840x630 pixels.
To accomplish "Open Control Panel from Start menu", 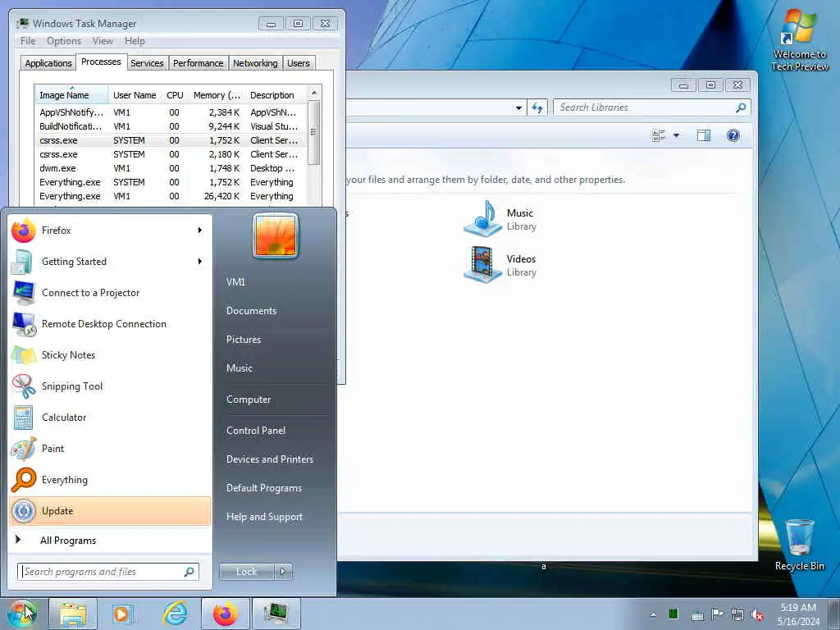I will [x=256, y=430].
